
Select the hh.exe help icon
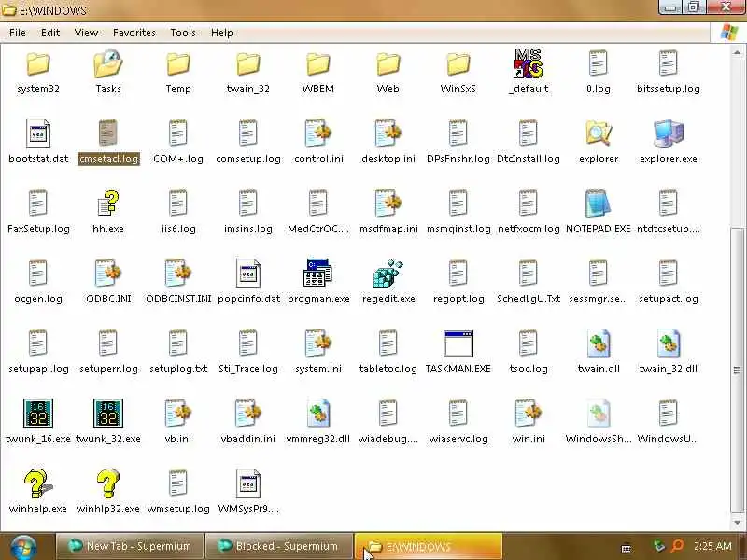tap(108, 203)
